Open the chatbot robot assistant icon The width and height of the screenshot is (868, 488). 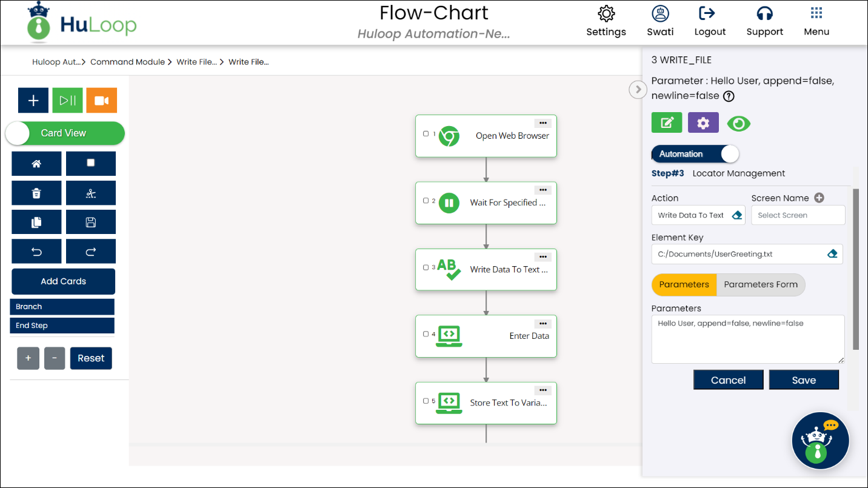[x=820, y=441]
